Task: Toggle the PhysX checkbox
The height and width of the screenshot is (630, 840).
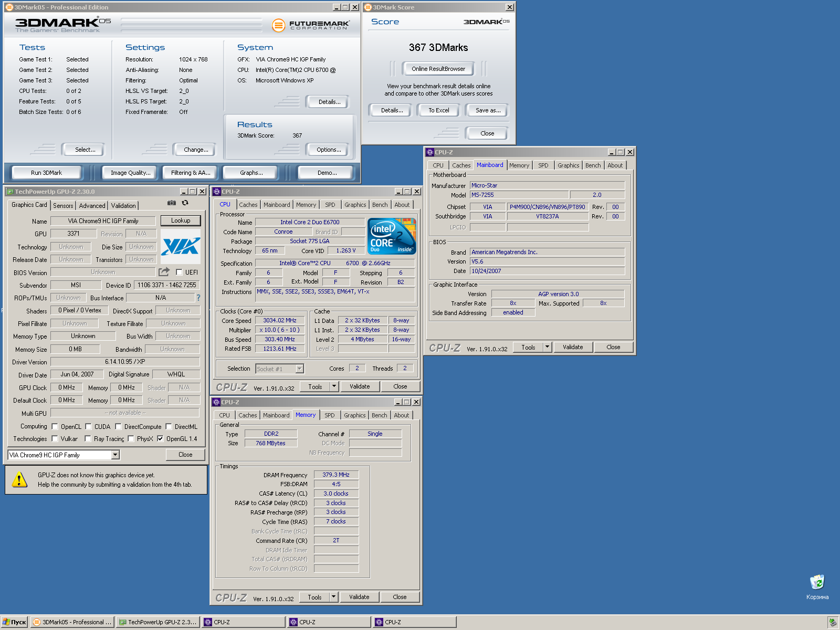Action: [x=131, y=438]
